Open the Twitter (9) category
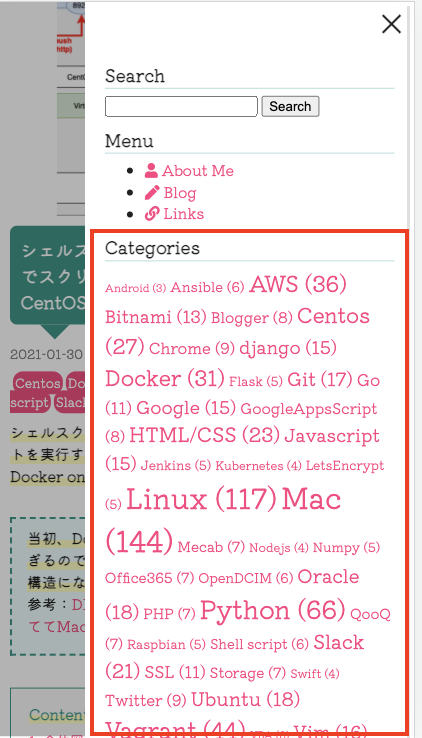 145,701
